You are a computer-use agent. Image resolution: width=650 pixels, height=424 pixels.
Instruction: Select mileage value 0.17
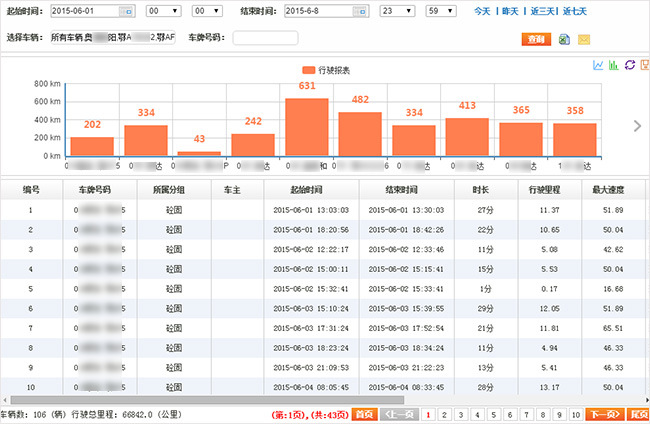point(550,289)
